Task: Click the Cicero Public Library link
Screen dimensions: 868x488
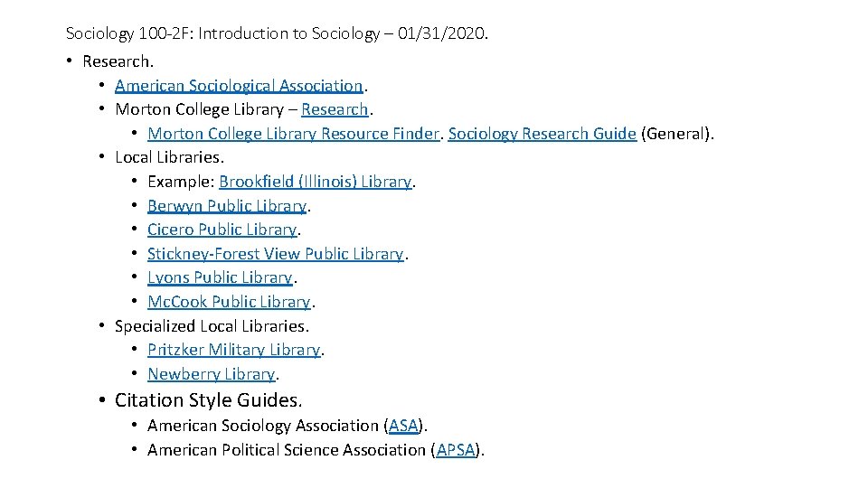Action: tap(222, 230)
